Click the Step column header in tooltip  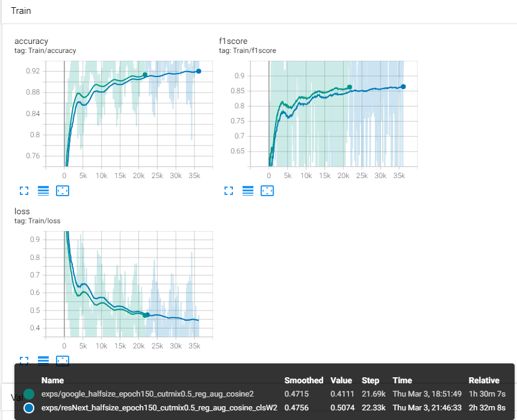pyautogui.click(x=370, y=380)
